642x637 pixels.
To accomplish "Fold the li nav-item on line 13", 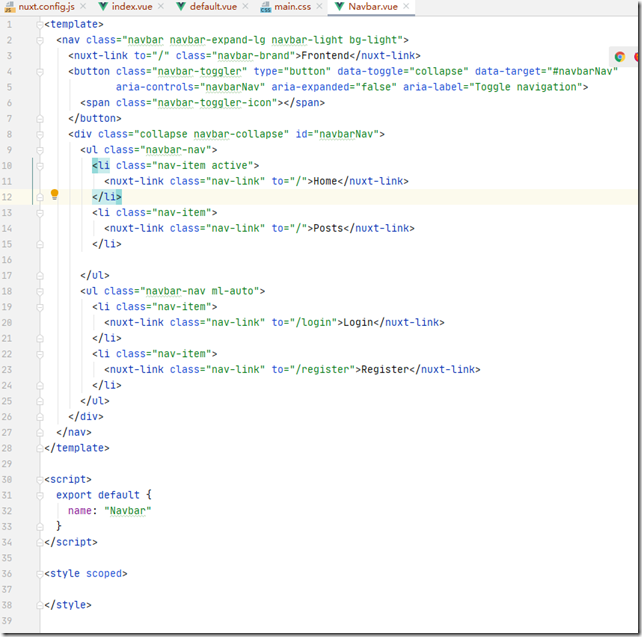I will [40, 213].
